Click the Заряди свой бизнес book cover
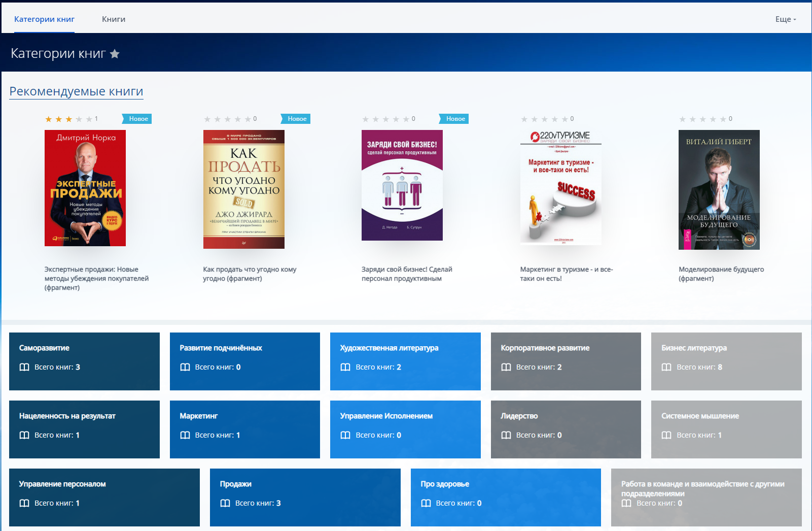The image size is (812, 531). 402,185
